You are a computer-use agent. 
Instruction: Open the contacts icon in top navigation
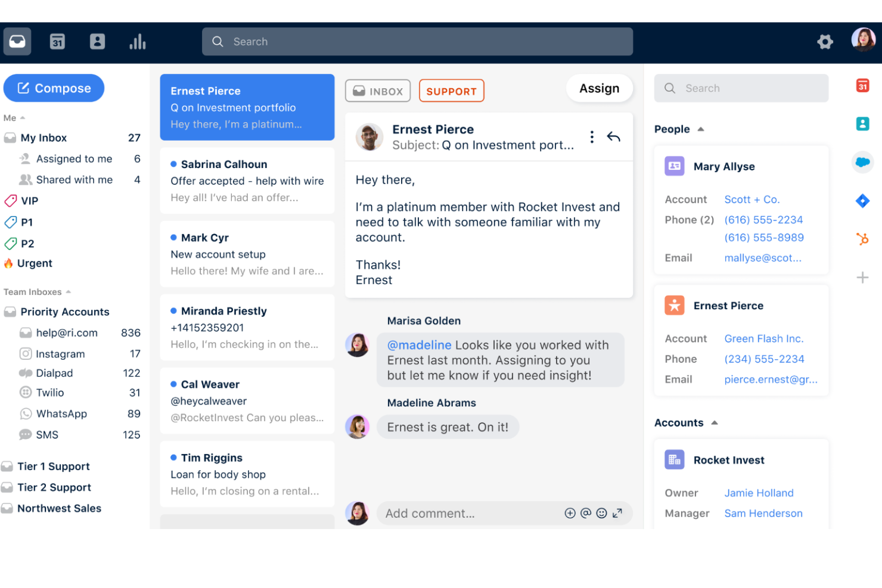point(97,42)
